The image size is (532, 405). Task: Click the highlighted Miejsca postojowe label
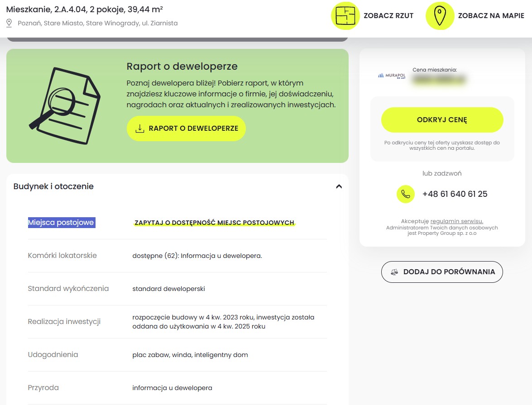61,223
